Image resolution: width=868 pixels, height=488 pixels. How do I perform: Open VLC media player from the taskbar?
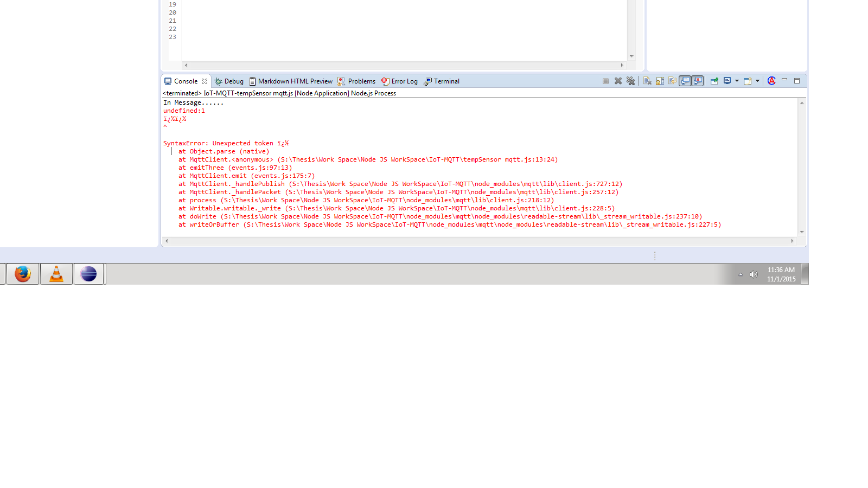(56, 274)
